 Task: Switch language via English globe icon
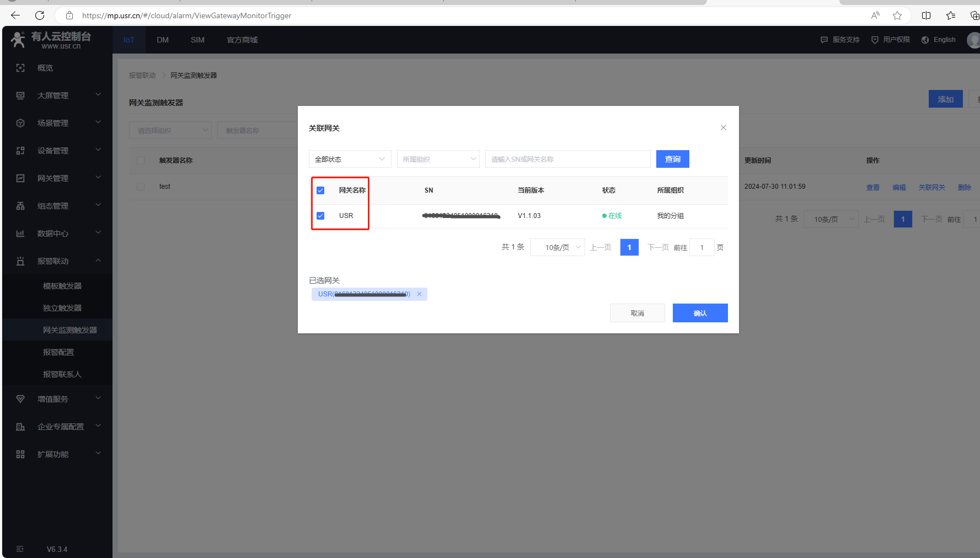925,40
